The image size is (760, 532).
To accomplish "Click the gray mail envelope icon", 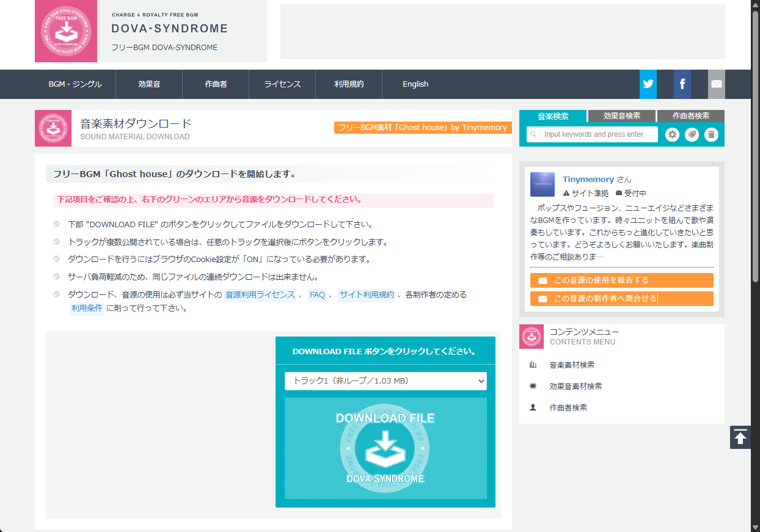I will tap(716, 84).
